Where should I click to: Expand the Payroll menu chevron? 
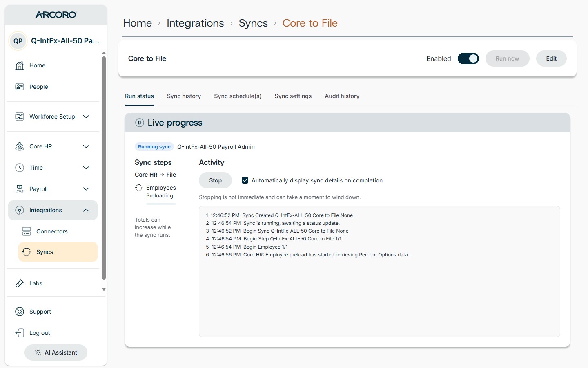point(86,189)
